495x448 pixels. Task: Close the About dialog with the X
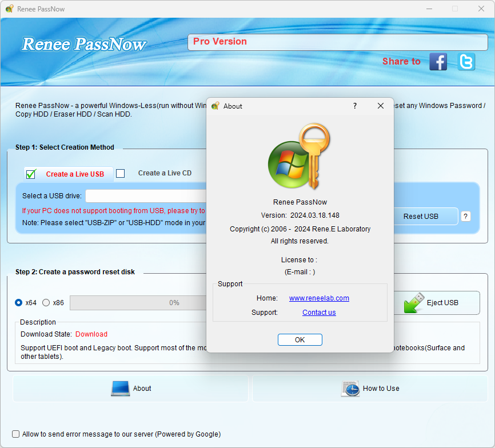pos(381,106)
